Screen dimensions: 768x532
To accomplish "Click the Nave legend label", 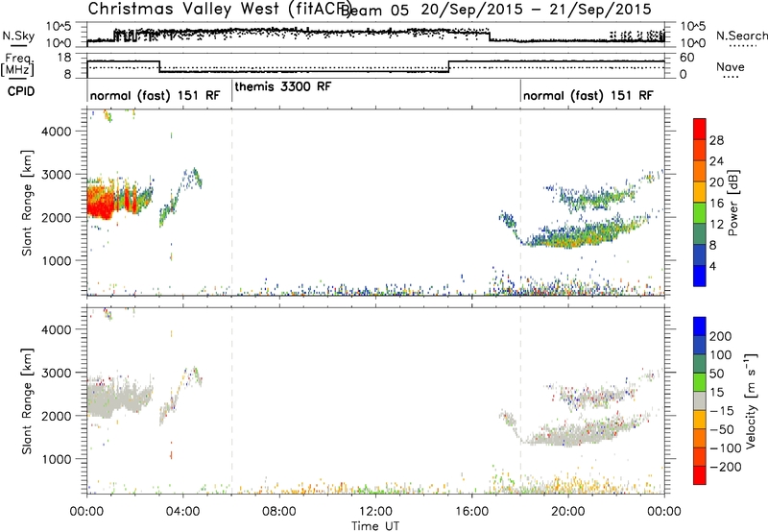I will (731, 66).
